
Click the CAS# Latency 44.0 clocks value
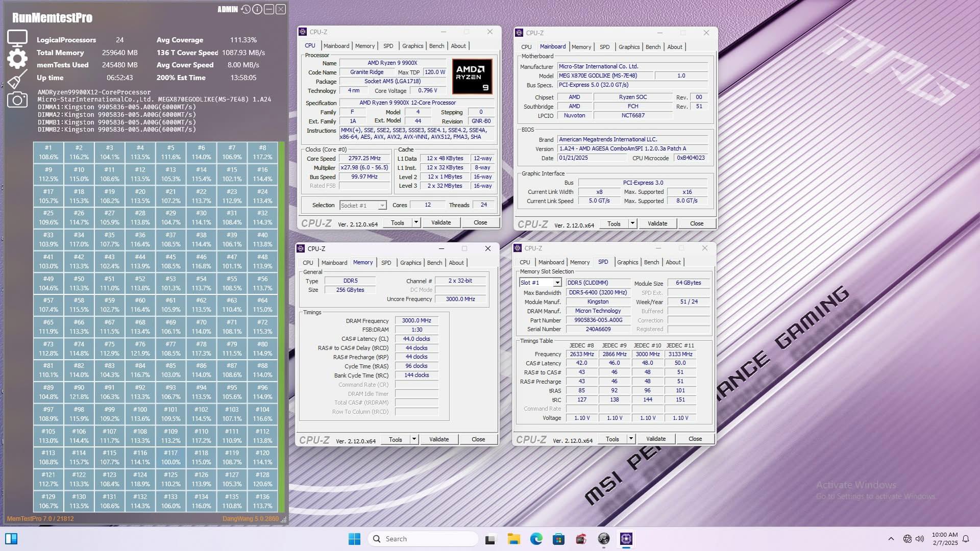[x=416, y=339]
